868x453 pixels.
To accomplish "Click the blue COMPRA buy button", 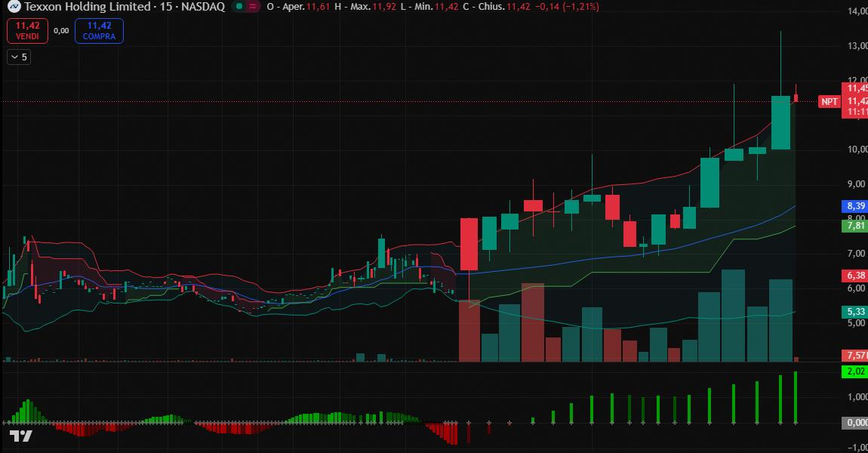I will coord(99,30).
